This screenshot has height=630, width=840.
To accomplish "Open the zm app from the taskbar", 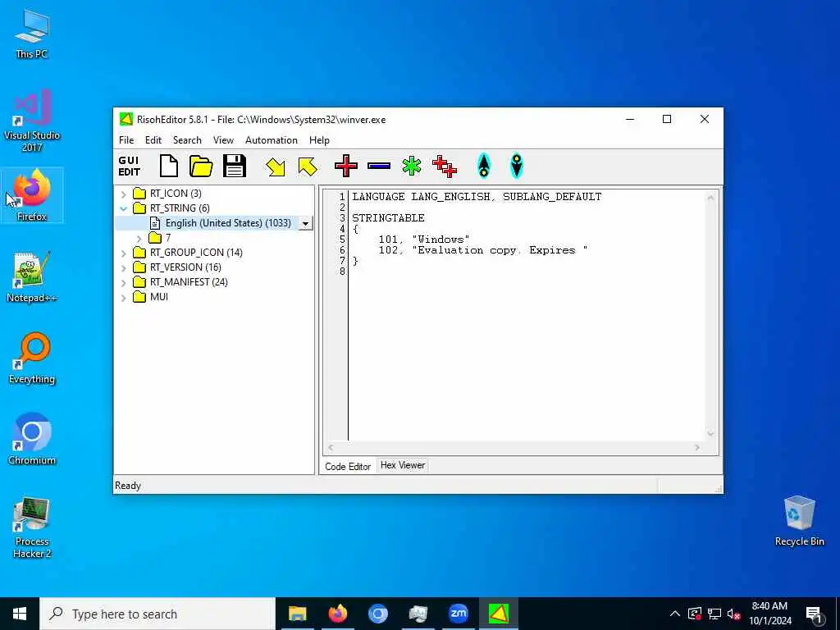I will coord(458,614).
